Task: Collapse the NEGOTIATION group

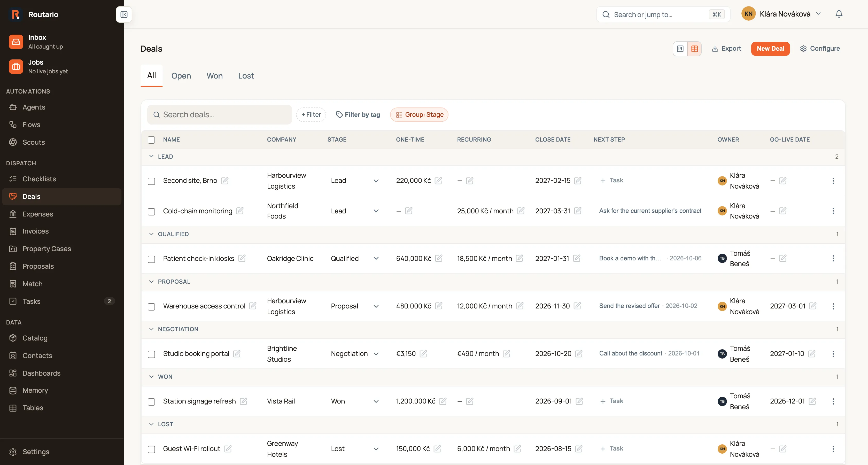Action: pos(151,329)
